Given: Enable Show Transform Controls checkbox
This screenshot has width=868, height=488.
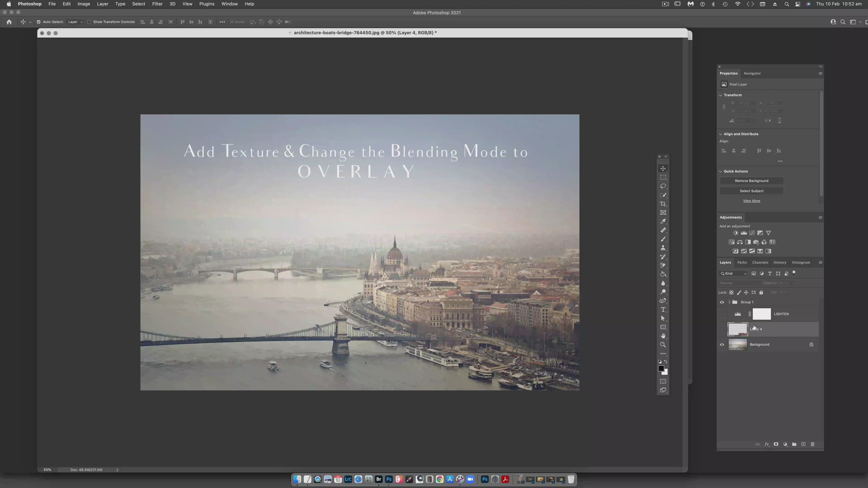Looking at the screenshot, I should [x=89, y=22].
